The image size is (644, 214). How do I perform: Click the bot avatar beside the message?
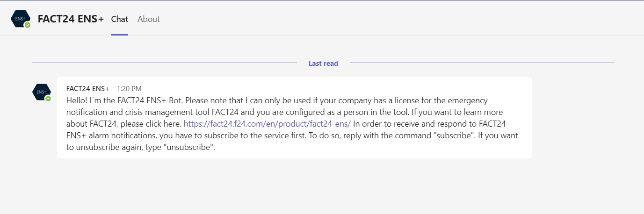(41, 92)
